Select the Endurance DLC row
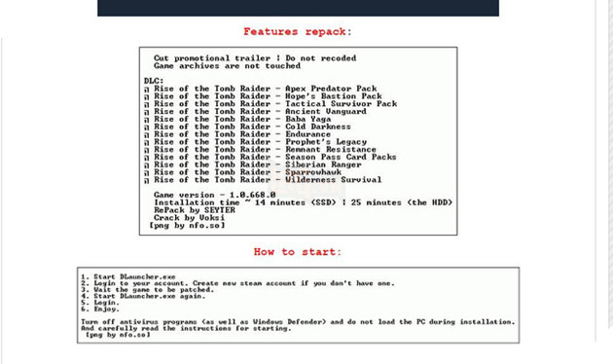 click(237, 134)
